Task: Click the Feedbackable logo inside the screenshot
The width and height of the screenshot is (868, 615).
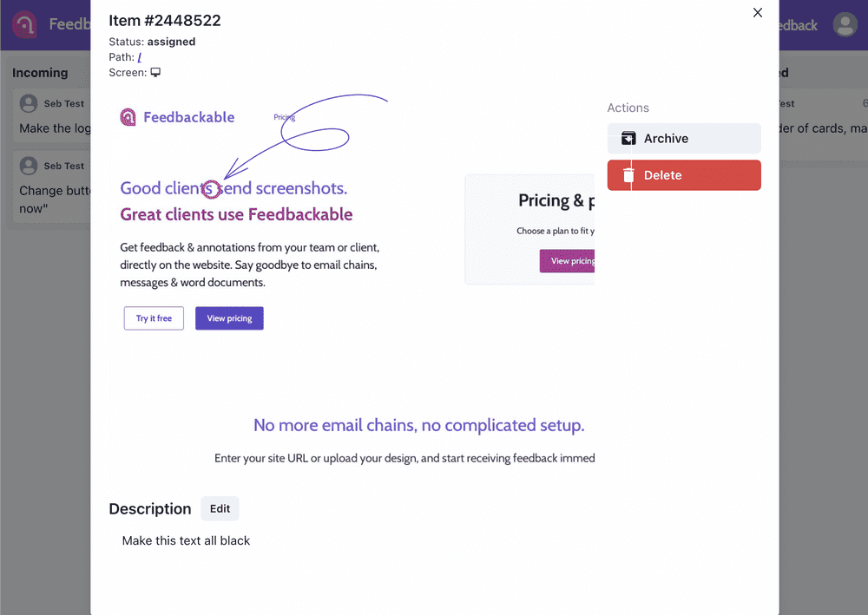Action: pos(128,117)
